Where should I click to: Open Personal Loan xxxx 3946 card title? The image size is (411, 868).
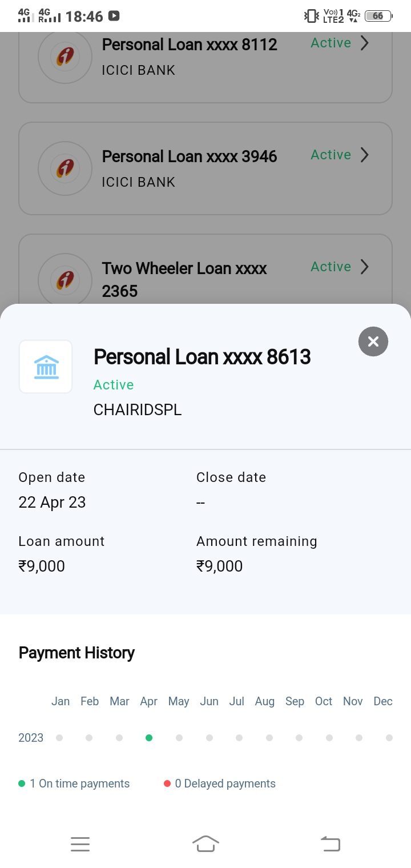point(190,156)
